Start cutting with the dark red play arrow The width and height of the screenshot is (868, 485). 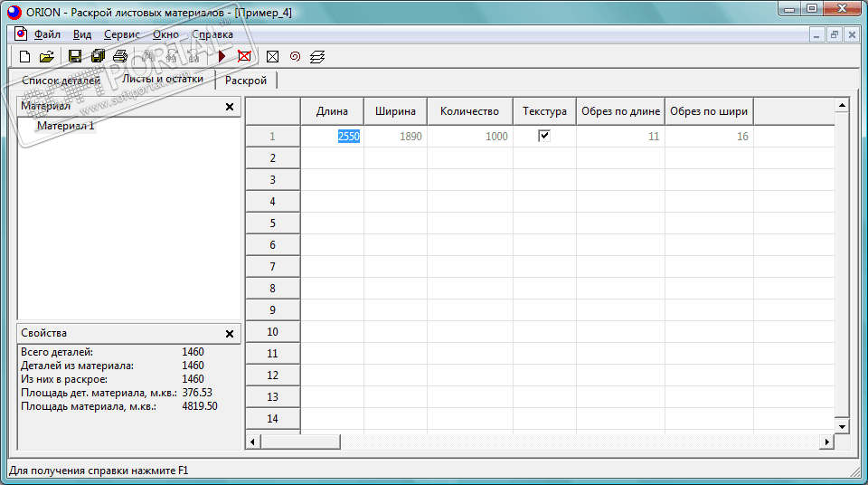[222, 56]
